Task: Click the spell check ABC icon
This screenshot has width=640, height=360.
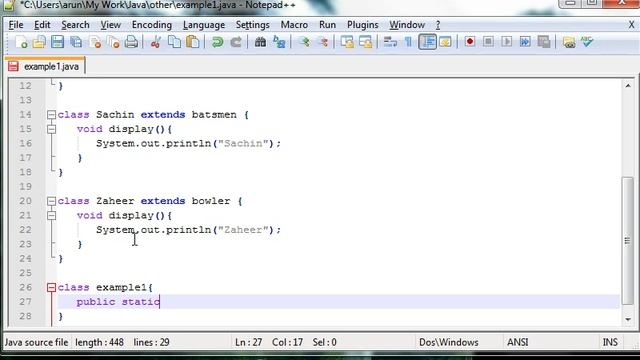Action: tap(587, 42)
